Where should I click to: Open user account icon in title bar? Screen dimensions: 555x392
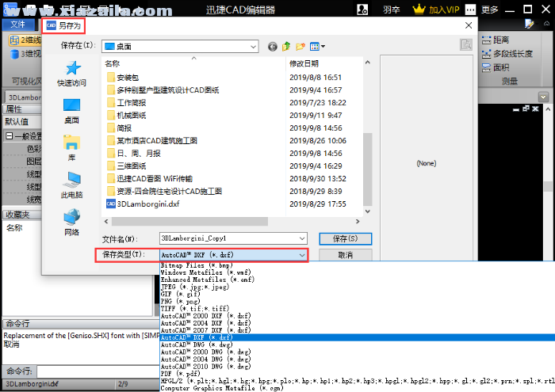click(x=362, y=10)
